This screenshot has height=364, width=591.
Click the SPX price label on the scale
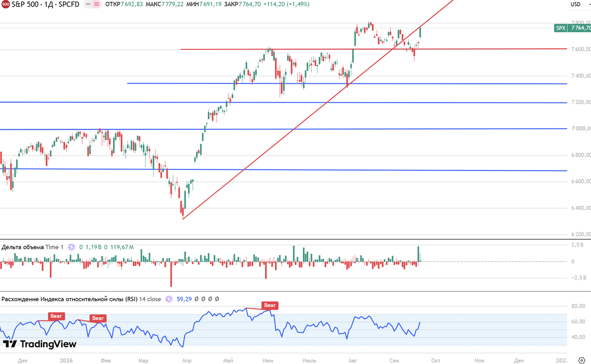(x=561, y=28)
